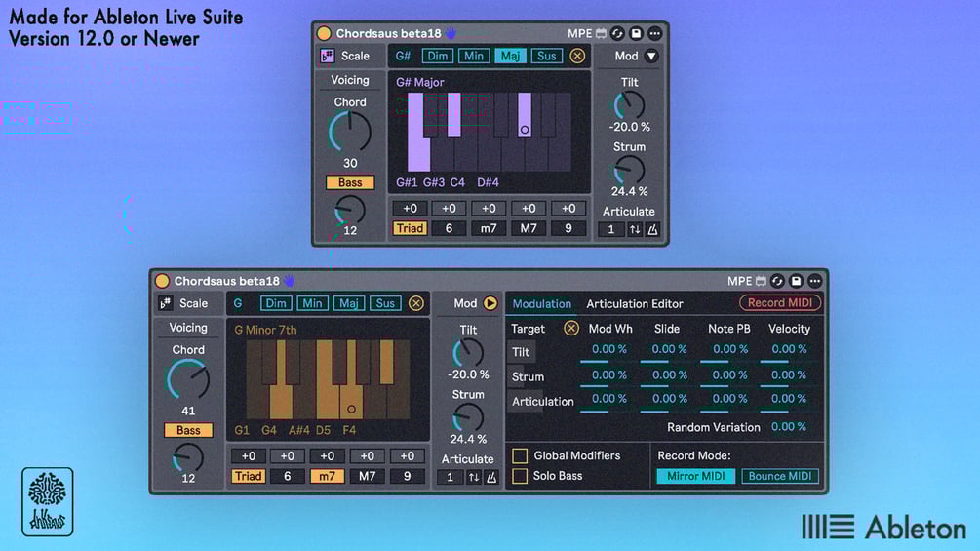Click metronome articulate icon in upper device
The image size is (980, 551).
pos(652,229)
